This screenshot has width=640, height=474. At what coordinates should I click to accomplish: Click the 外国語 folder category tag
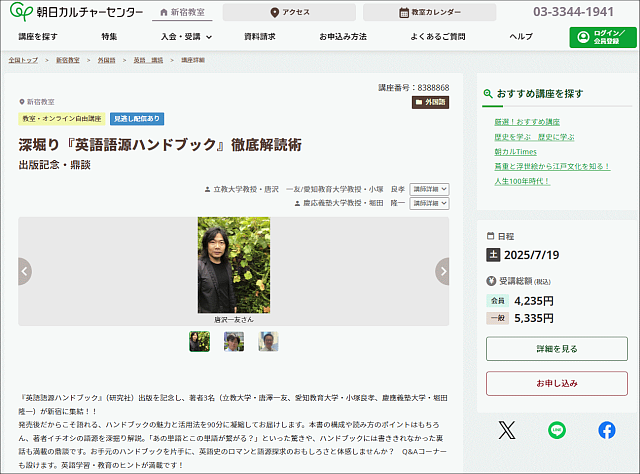point(431,102)
